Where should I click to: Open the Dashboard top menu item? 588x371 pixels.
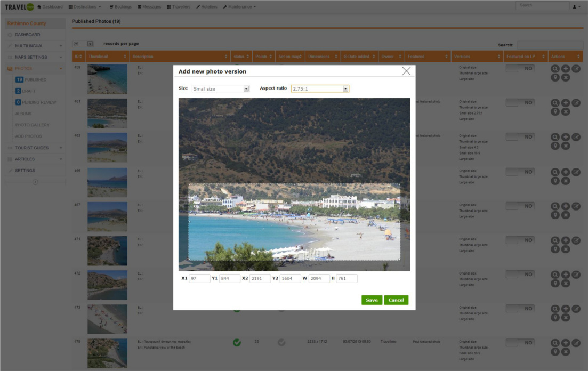[50, 7]
